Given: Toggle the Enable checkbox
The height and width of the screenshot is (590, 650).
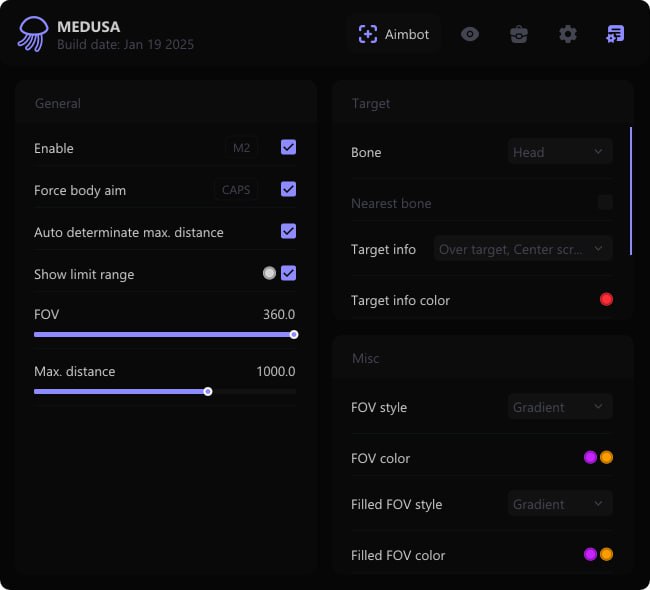Looking at the screenshot, I should coord(288,148).
